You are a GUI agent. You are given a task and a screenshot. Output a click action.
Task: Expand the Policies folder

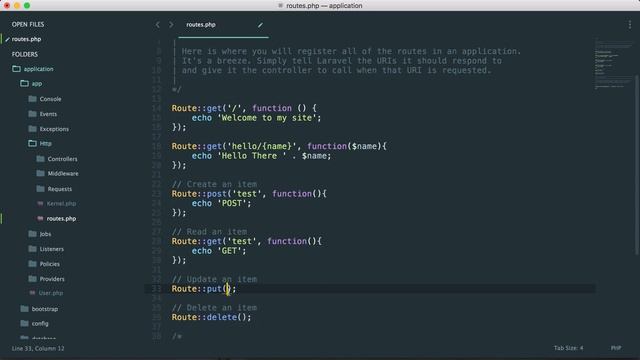[50, 264]
